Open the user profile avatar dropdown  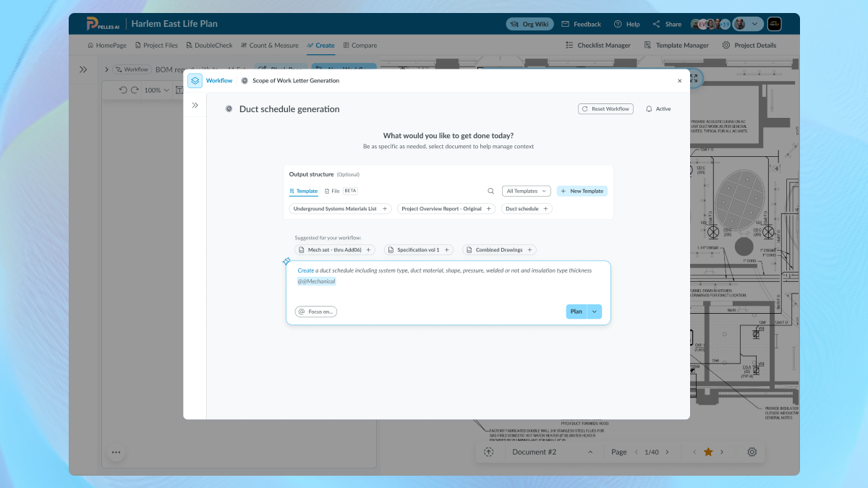pyautogui.click(x=746, y=24)
